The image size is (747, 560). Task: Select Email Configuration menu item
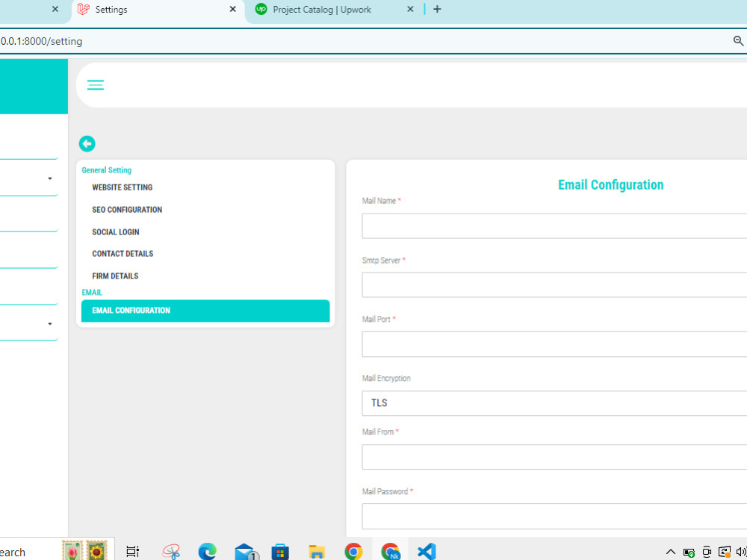point(205,311)
